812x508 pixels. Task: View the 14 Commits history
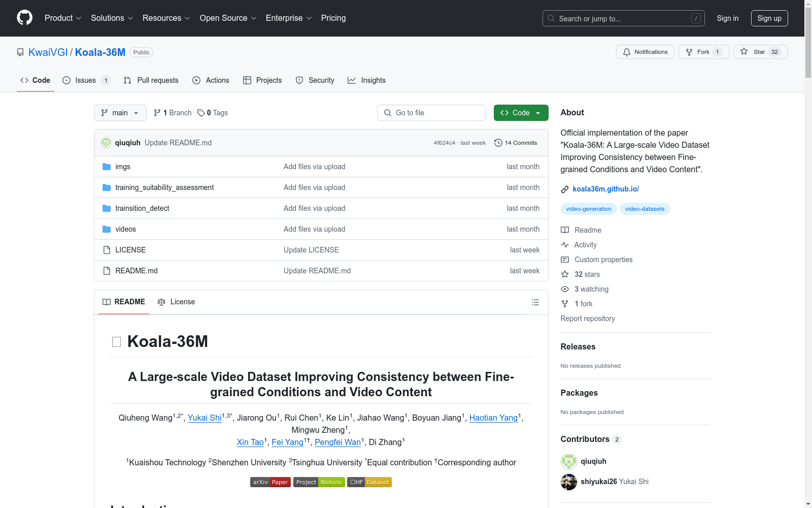point(516,143)
